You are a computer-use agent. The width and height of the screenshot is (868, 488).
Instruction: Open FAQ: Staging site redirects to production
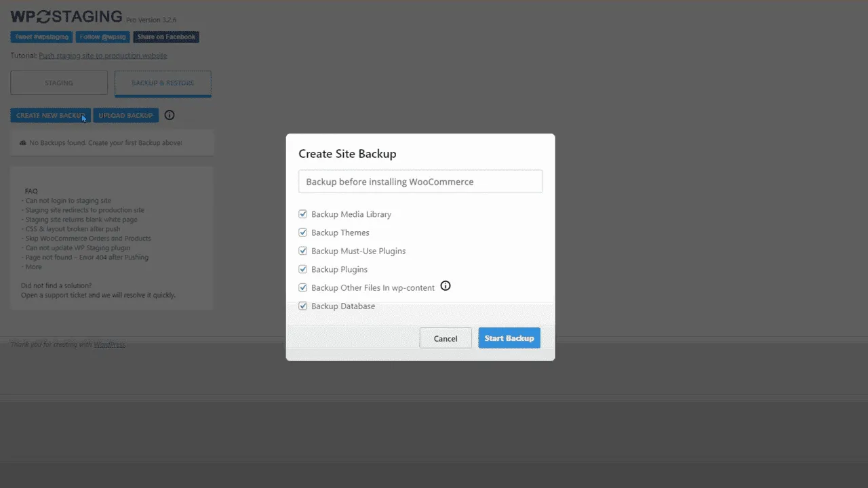(85, 210)
